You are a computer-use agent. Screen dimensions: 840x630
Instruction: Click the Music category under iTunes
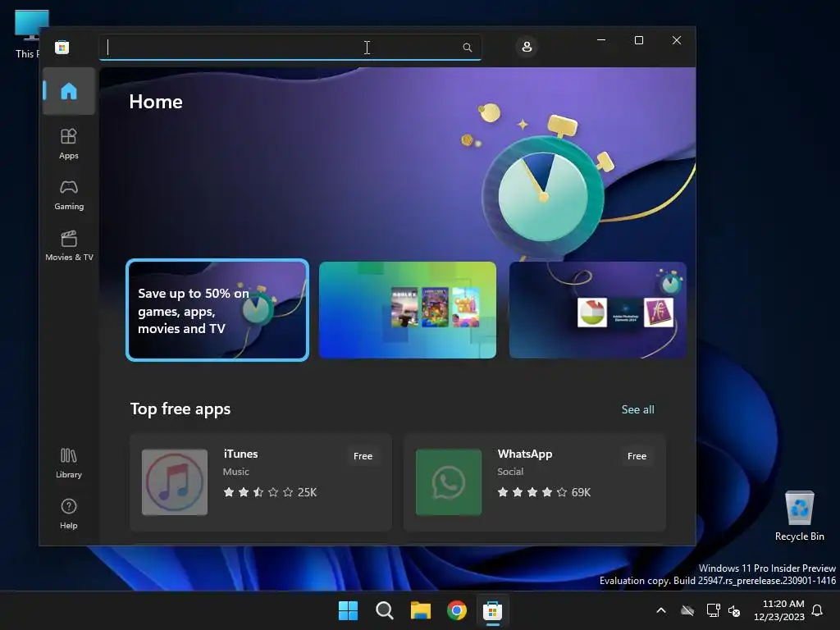[x=235, y=472]
